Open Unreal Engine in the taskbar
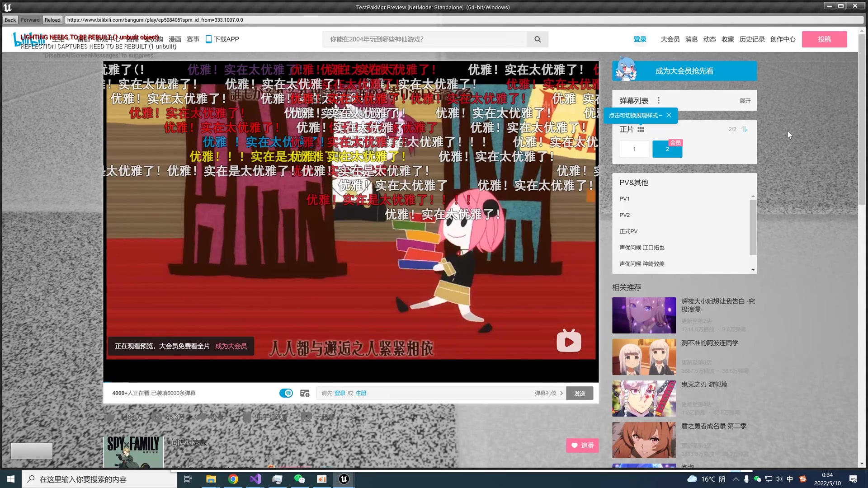This screenshot has height=488, width=868. pos(344,479)
